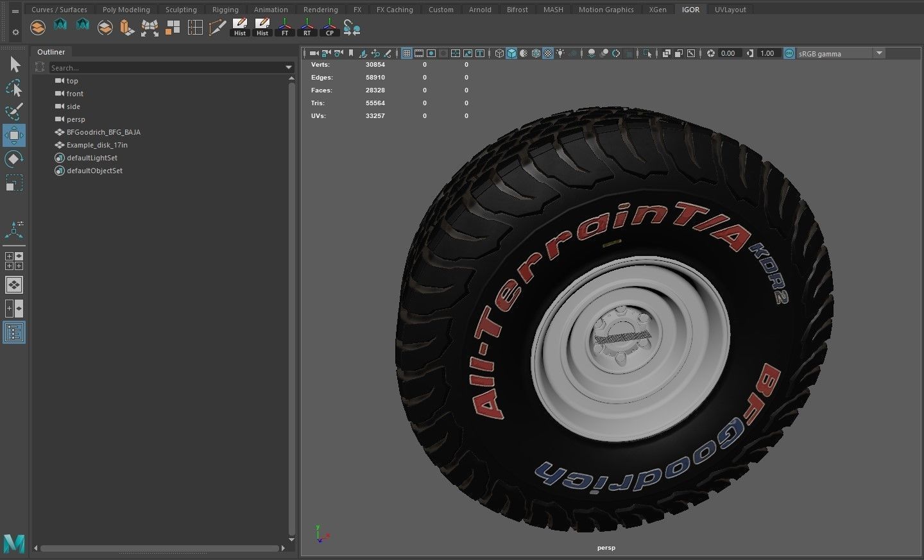Switch to the UVLayout shelf tab
This screenshot has width=924, height=560.
730,10
